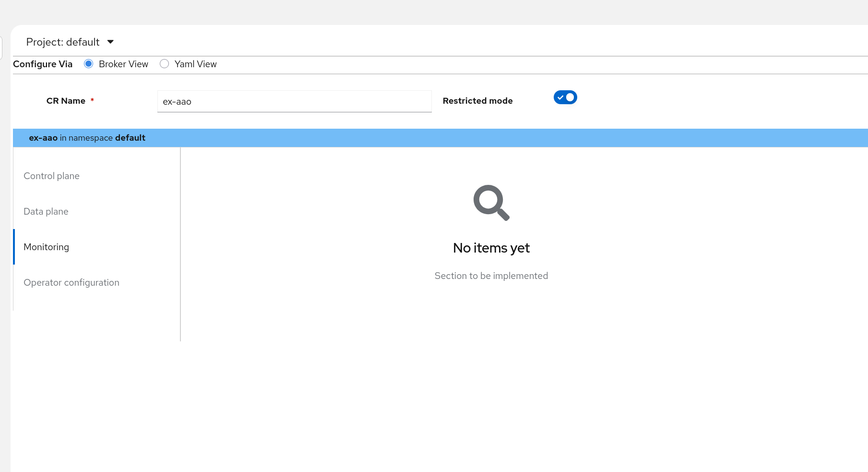
Task: Select the Yaml View radio button
Action: (x=165, y=64)
